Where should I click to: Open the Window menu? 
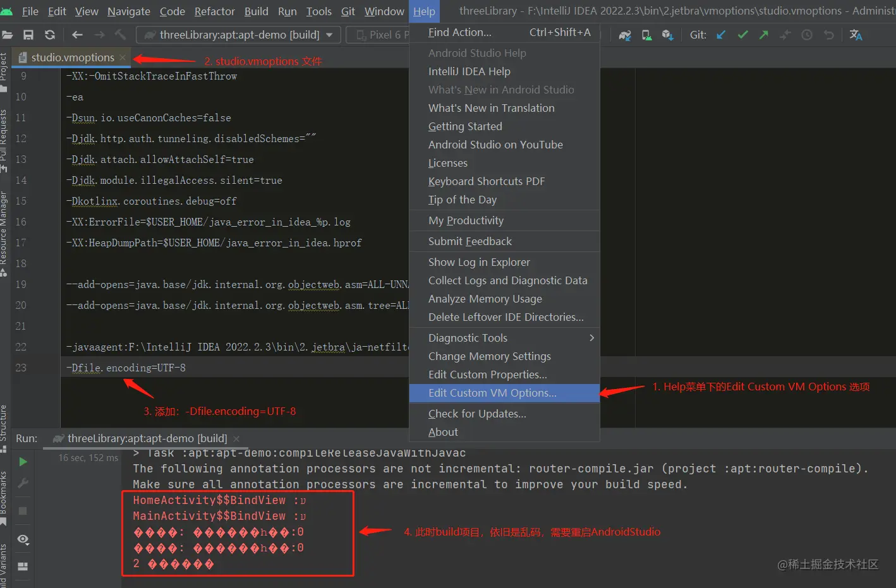(384, 11)
